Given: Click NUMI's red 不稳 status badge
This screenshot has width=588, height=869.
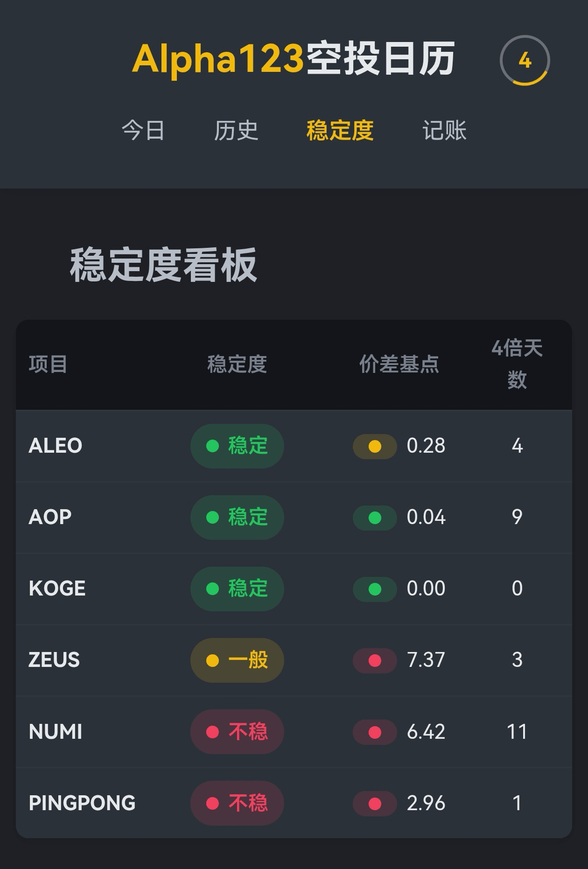Looking at the screenshot, I should click(x=237, y=731).
